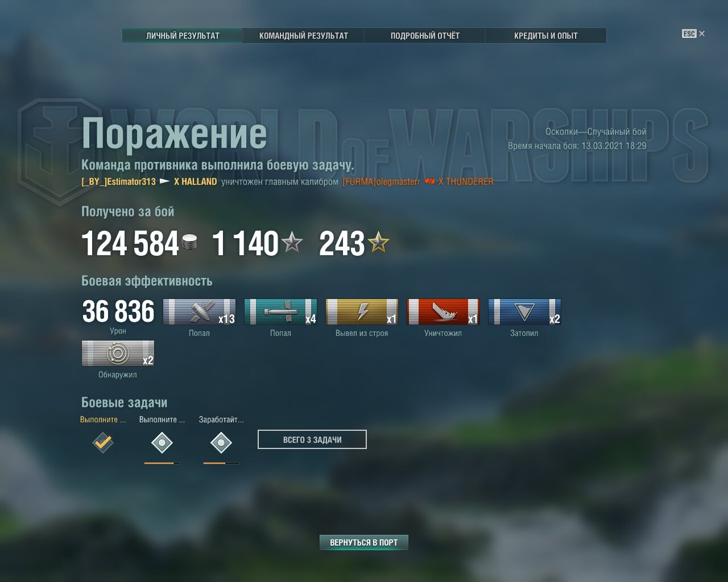Select the completed combat mission checkmark
The width and height of the screenshot is (728, 582).
(103, 442)
